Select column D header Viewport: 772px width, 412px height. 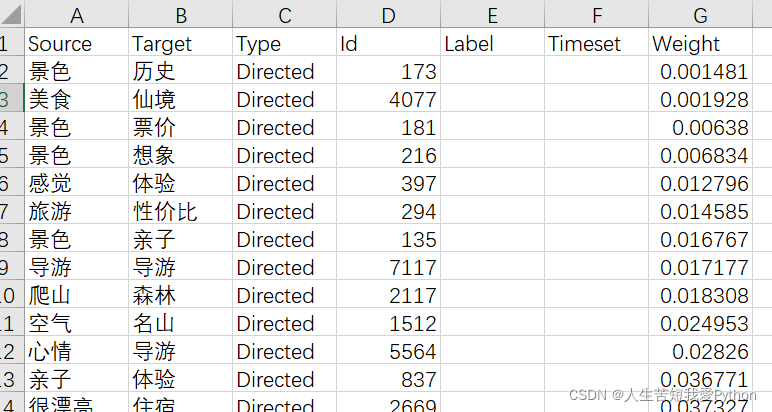coord(388,14)
